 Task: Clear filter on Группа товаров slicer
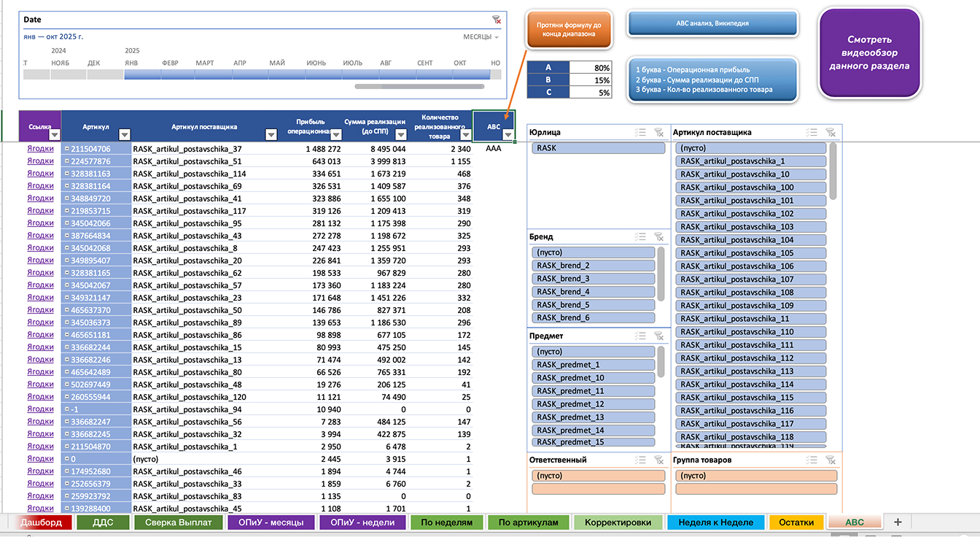click(831, 460)
